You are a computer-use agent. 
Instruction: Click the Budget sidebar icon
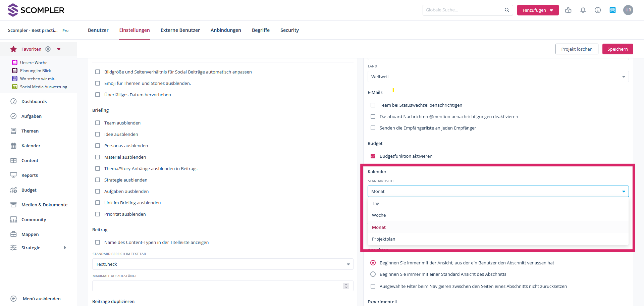coord(13,190)
